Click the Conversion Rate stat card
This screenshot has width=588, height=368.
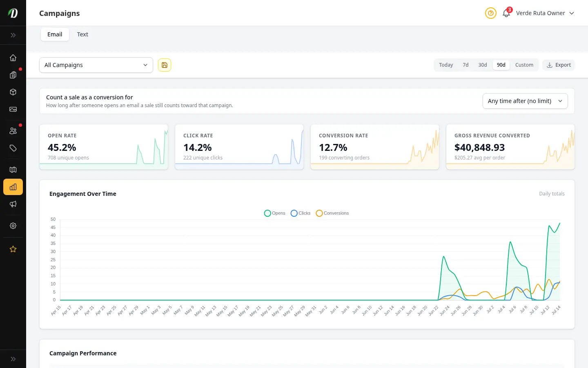point(375,147)
